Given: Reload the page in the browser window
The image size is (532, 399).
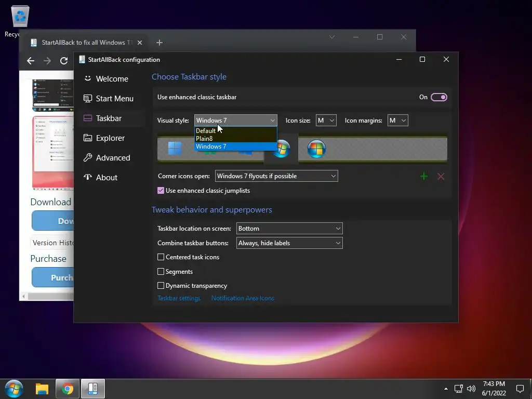Looking at the screenshot, I should click(64, 61).
